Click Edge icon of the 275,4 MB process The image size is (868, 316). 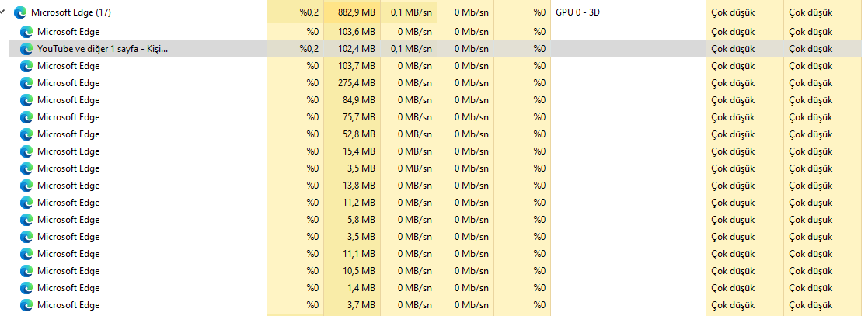click(26, 83)
